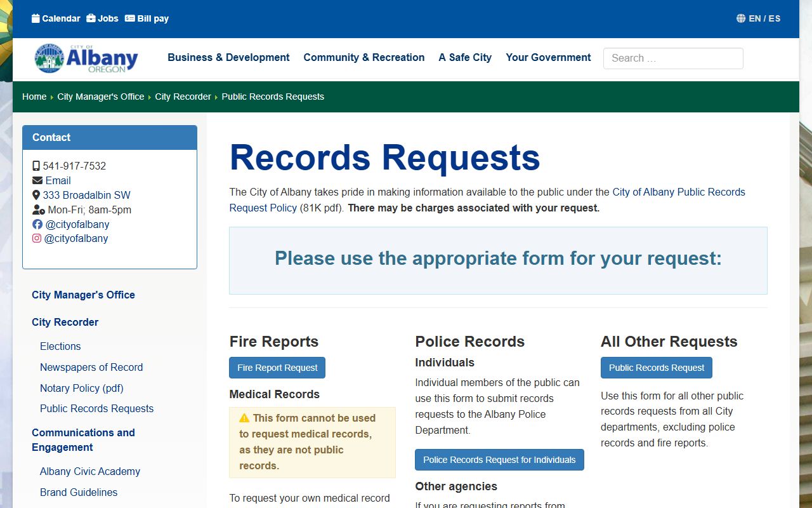This screenshot has width=812, height=508.
Task: Open Your Government menu
Action: tap(548, 57)
